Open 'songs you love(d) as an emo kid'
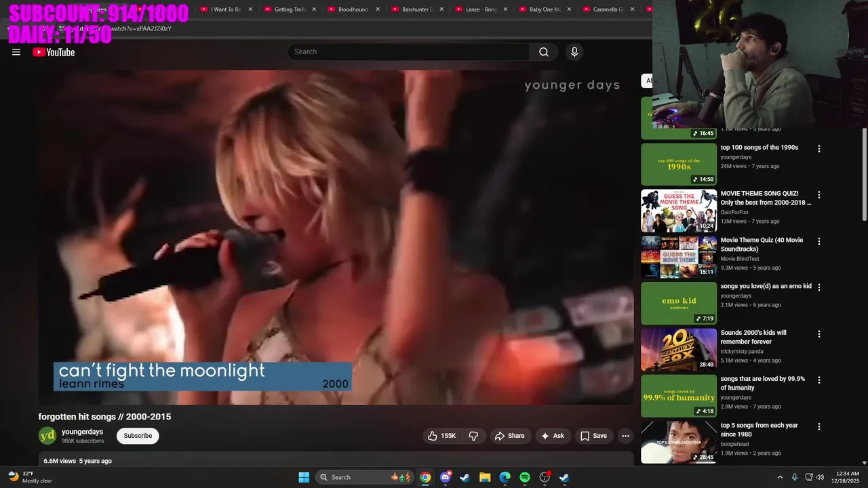The width and height of the screenshot is (868, 488). pyautogui.click(x=766, y=286)
